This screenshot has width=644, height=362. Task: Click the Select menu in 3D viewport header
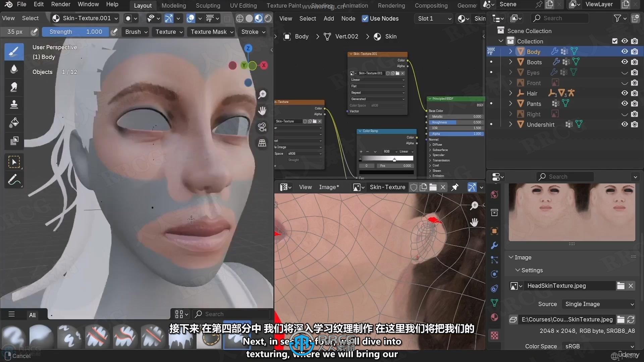point(30,18)
